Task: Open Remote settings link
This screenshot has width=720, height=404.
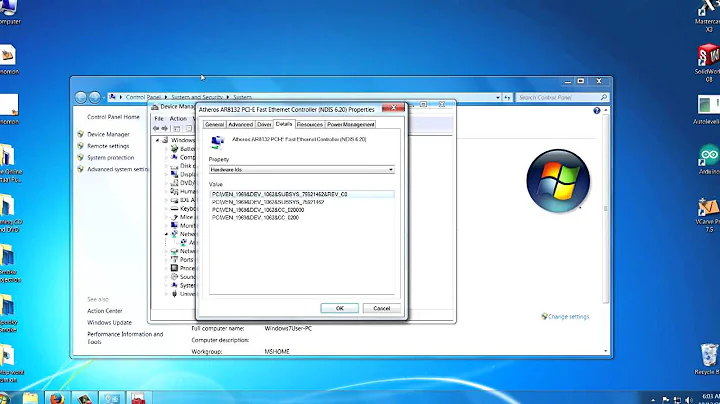Action: [108, 146]
